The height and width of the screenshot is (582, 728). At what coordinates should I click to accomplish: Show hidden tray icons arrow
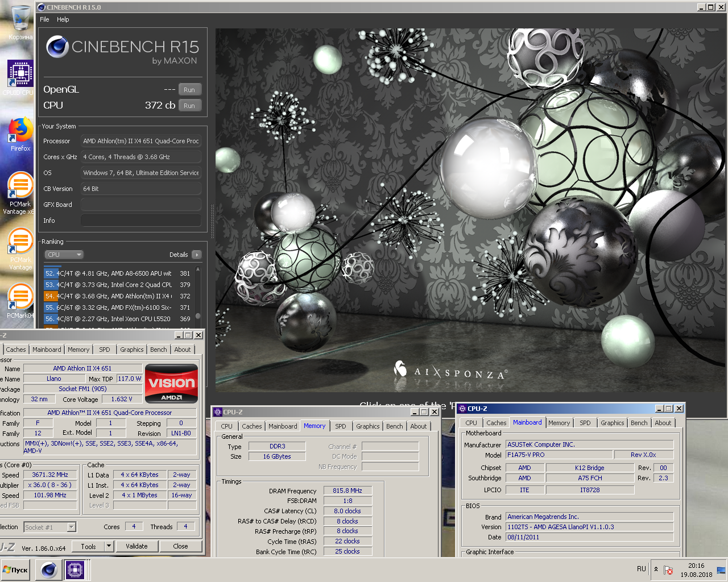[x=656, y=569]
